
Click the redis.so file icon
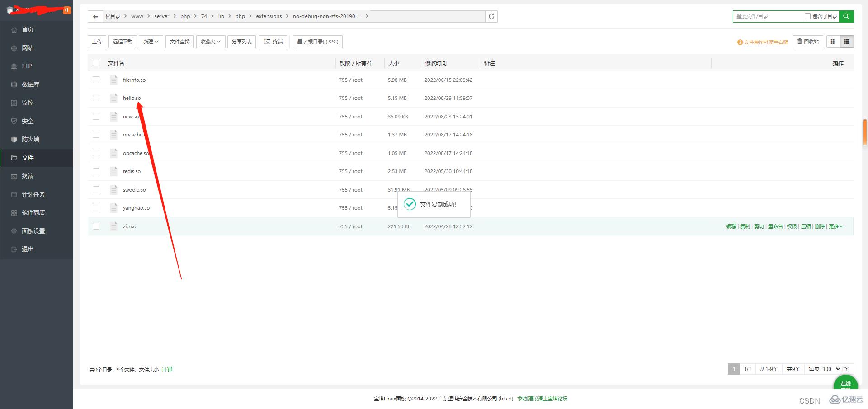(x=114, y=171)
